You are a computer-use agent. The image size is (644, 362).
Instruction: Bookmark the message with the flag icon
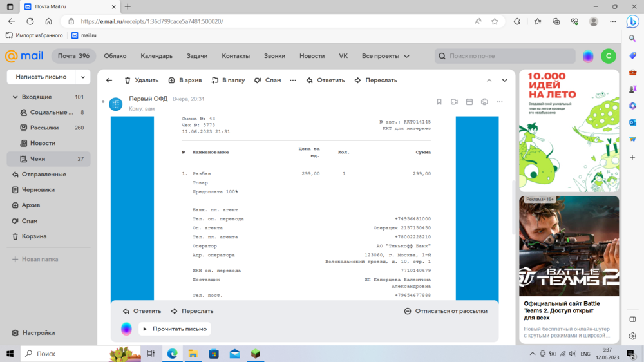[x=439, y=102]
